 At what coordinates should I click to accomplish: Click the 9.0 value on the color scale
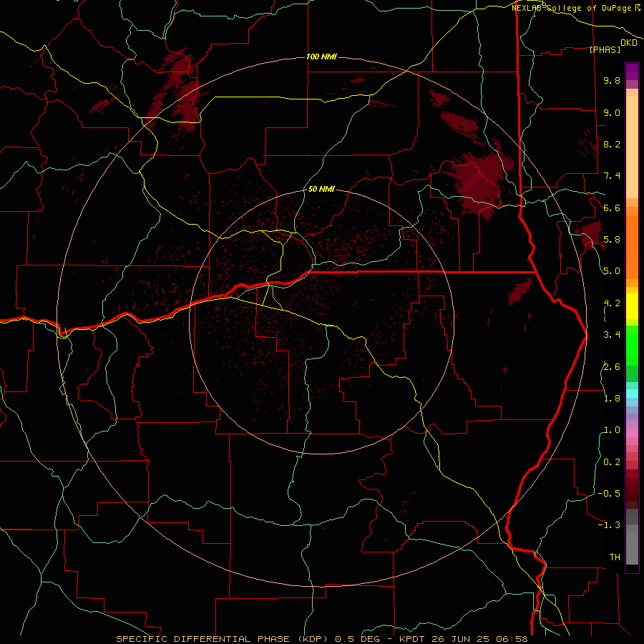[x=612, y=112]
